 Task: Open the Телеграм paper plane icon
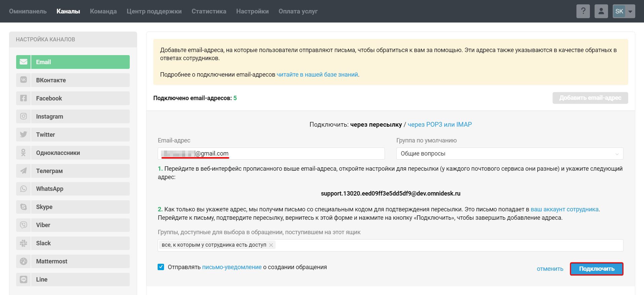coord(24,171)
